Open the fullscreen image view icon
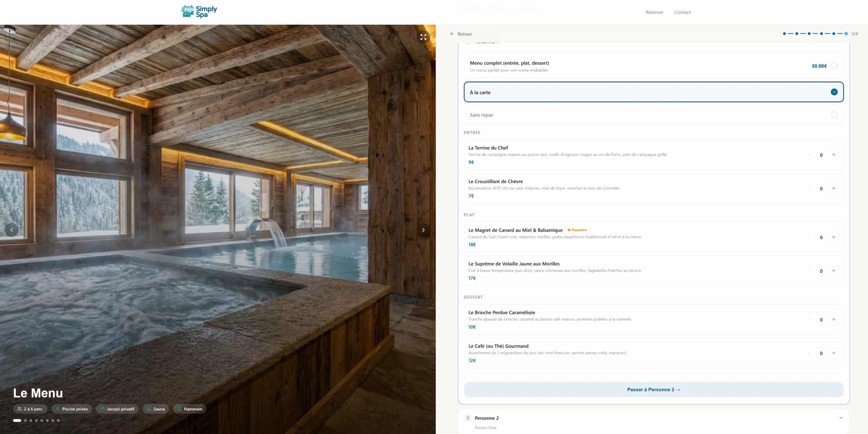 pyautogui.click(x=423, y=37)
